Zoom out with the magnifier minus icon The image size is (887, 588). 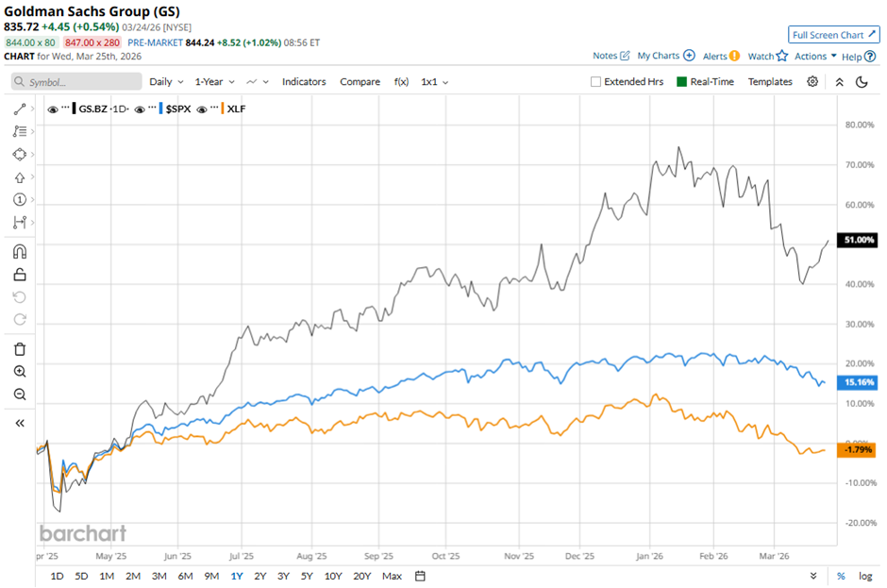tap(19, 395)
